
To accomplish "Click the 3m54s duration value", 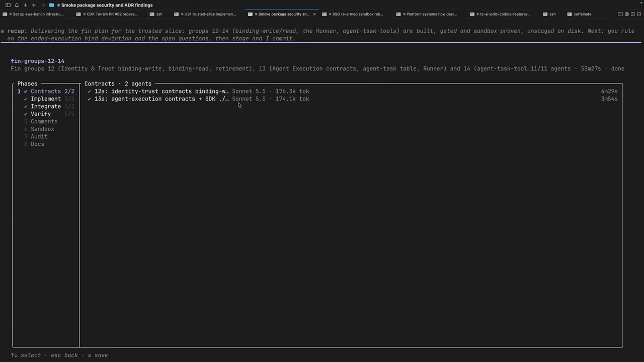I will point(609,99).
